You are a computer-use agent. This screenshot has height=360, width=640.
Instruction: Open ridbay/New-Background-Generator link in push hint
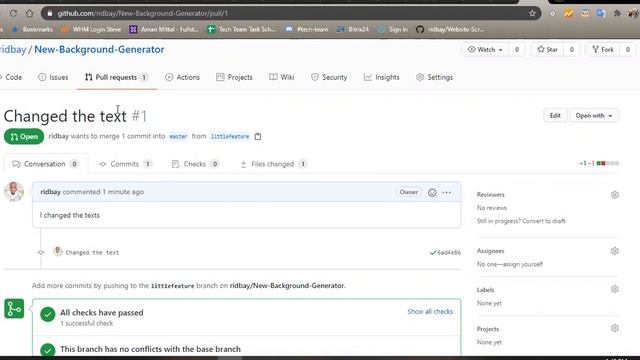pos(287,285)
